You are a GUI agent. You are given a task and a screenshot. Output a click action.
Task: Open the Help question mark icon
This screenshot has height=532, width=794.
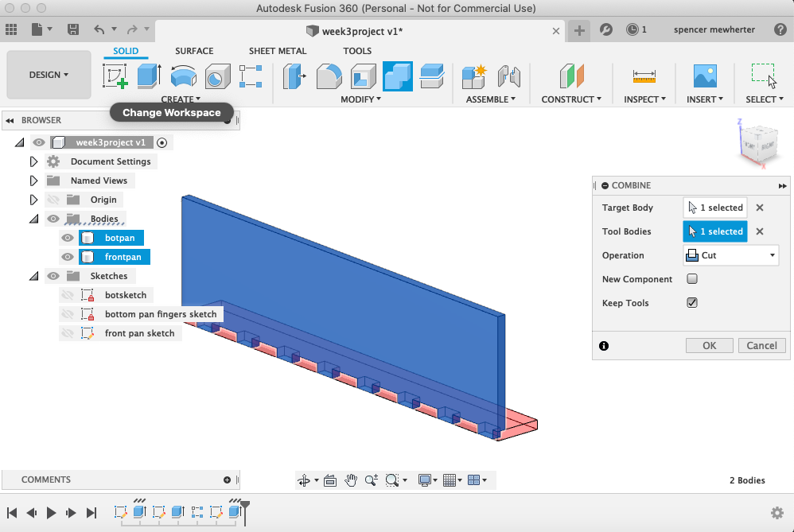(780, 29)
